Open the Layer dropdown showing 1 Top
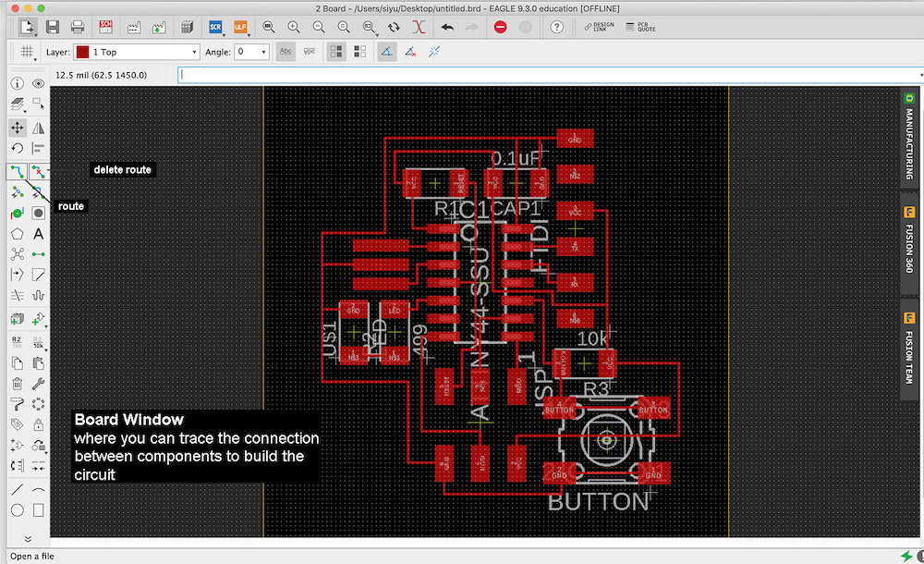The width and height of the screenshot is (924, 564). pos(137,52)
